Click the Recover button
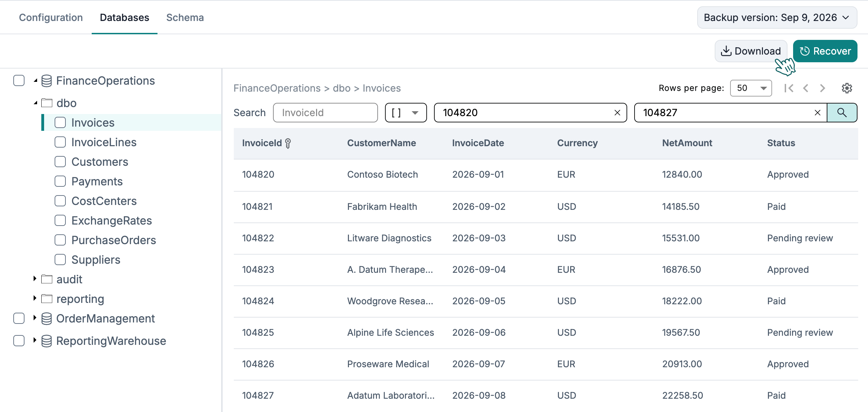Image resolution: width=868 pixels, height=412 pixels. tap(825, 51)
